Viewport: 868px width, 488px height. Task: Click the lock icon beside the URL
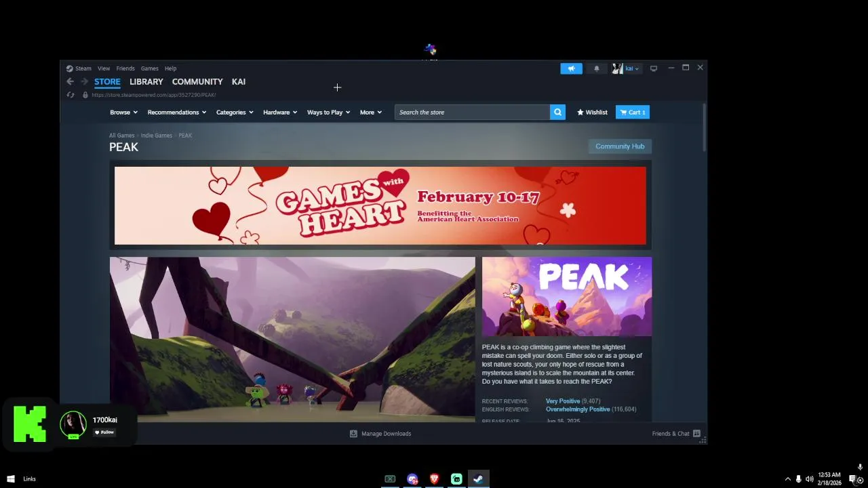85,95
